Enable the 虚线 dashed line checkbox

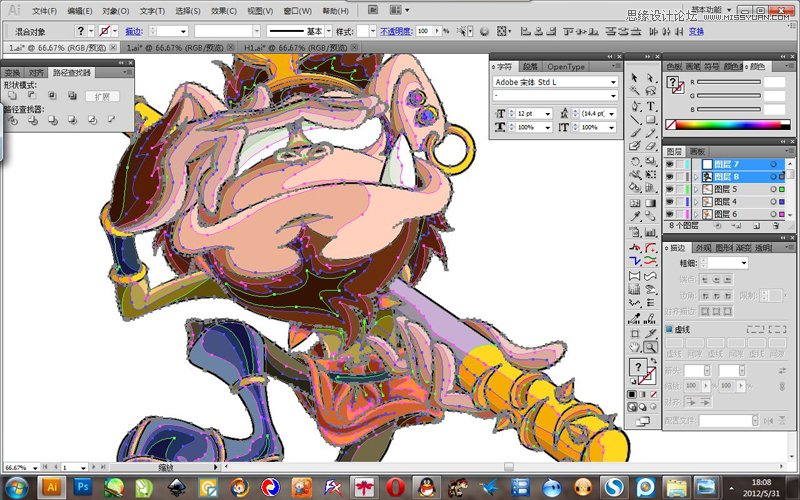click(669, 330)
